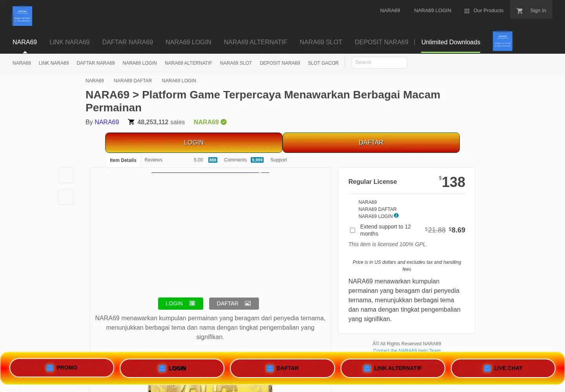Click the NARA69 DAFTAR breadcrumb link
565x392 pixels.
click(x=133, y=81)
